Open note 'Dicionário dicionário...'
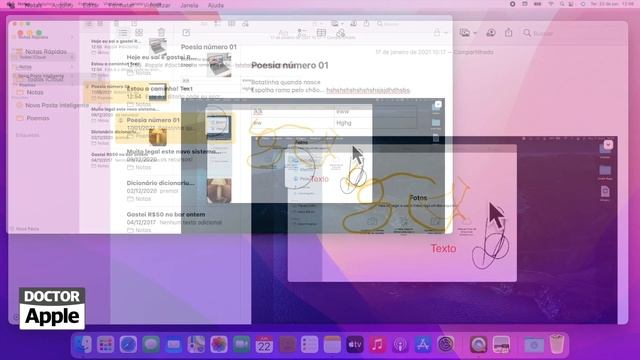 pos(176,190)
